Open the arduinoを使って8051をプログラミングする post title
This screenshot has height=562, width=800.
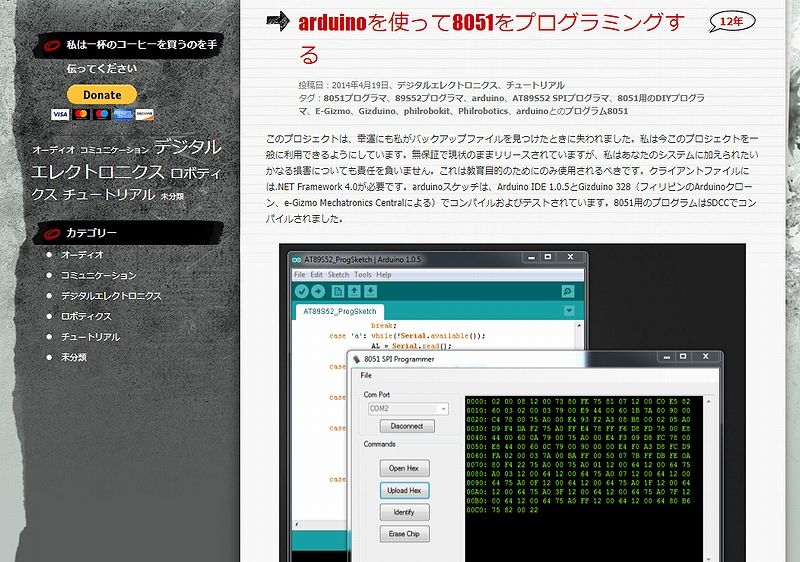pyautogui.click(x=491, y=38)
